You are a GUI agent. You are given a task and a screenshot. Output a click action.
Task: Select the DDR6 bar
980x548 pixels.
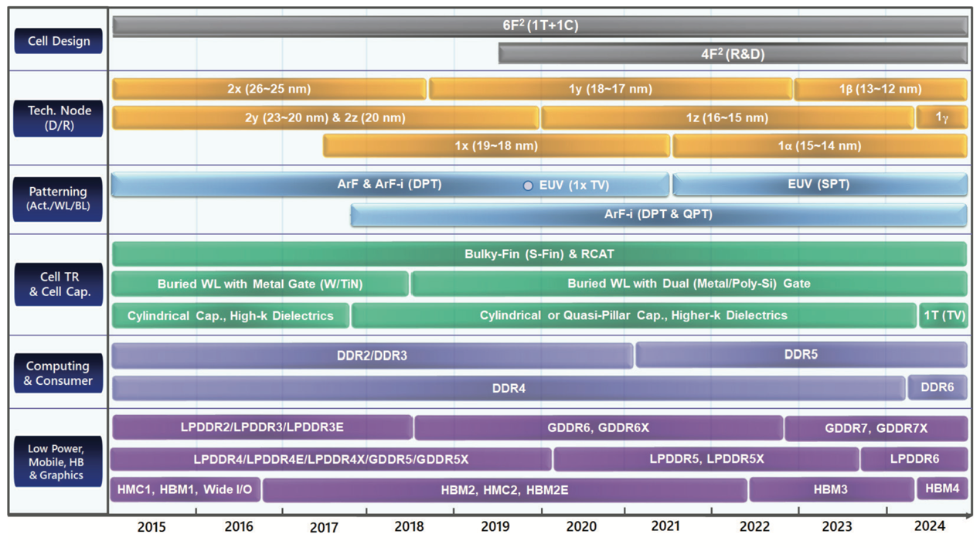(937, 388)
